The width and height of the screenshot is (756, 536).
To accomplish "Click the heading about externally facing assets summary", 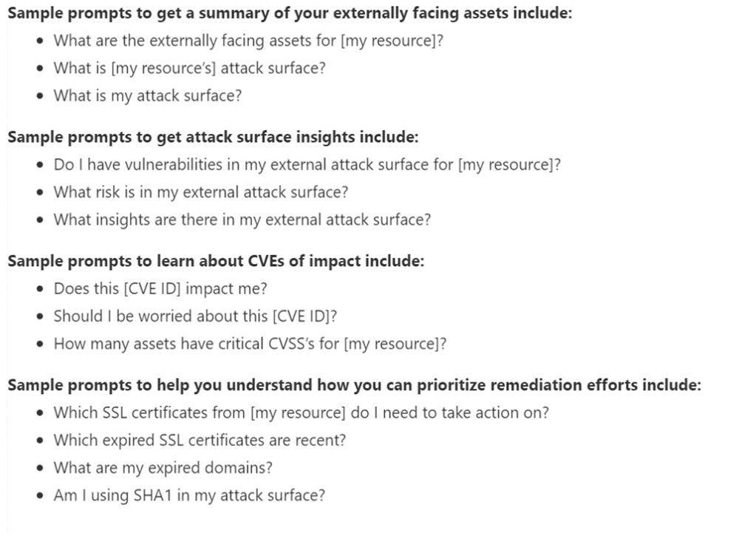I will point(289,14).
